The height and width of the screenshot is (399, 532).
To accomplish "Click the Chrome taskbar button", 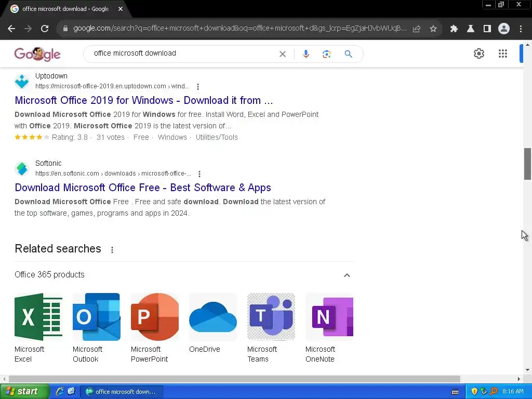I will pos(121,392).
